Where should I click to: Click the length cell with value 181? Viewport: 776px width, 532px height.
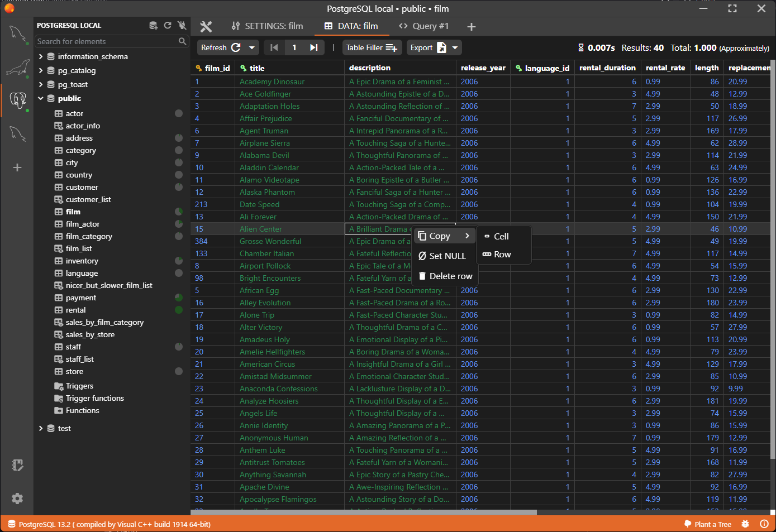point(707,401)
